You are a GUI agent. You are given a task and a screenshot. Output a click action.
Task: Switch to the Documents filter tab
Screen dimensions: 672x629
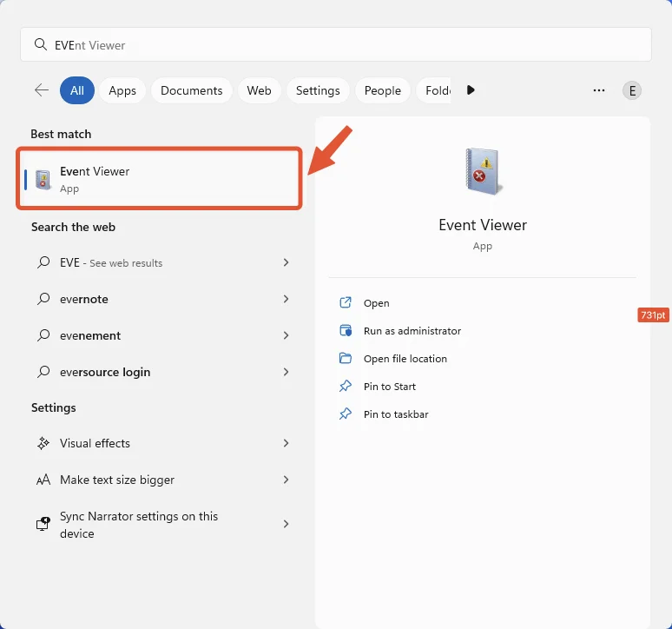point(192,90)
